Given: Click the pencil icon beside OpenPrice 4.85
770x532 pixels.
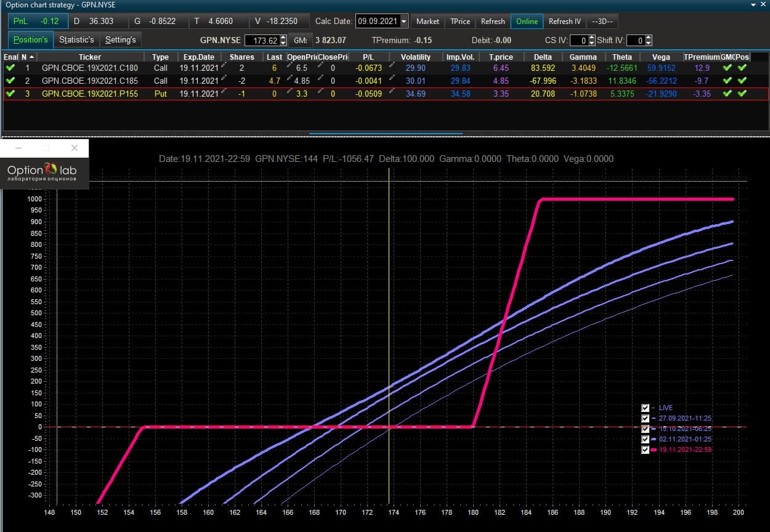Looking at the screenshot, I should (x=289, y=79).
